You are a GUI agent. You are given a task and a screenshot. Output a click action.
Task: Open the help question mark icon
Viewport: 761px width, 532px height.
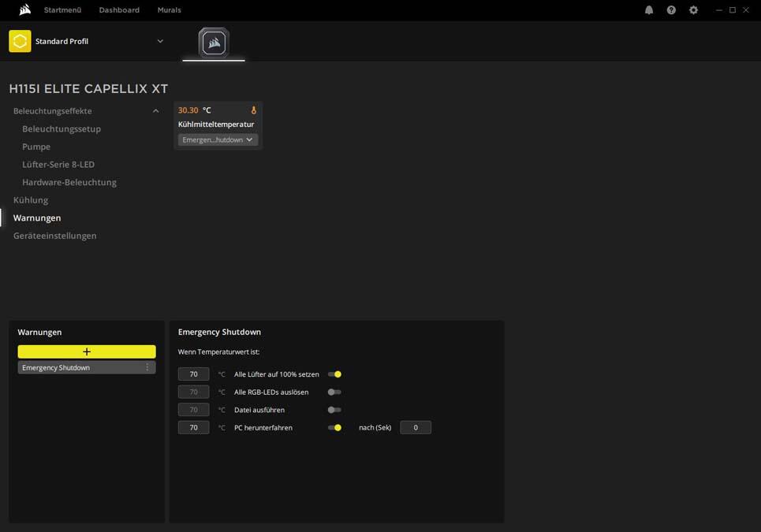671,9
